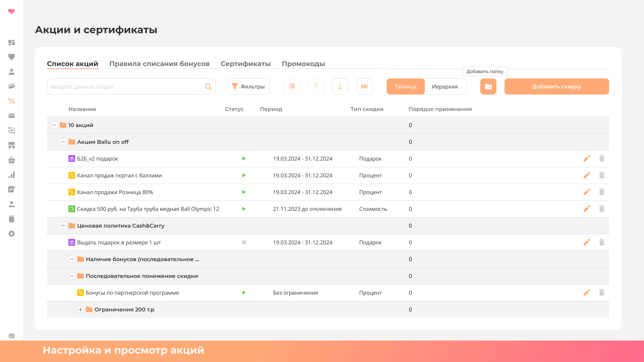Image resolution: width=644 pixels, height=362 pixels.
Task: Collapse the 10 акций folder
Action: 54,125
